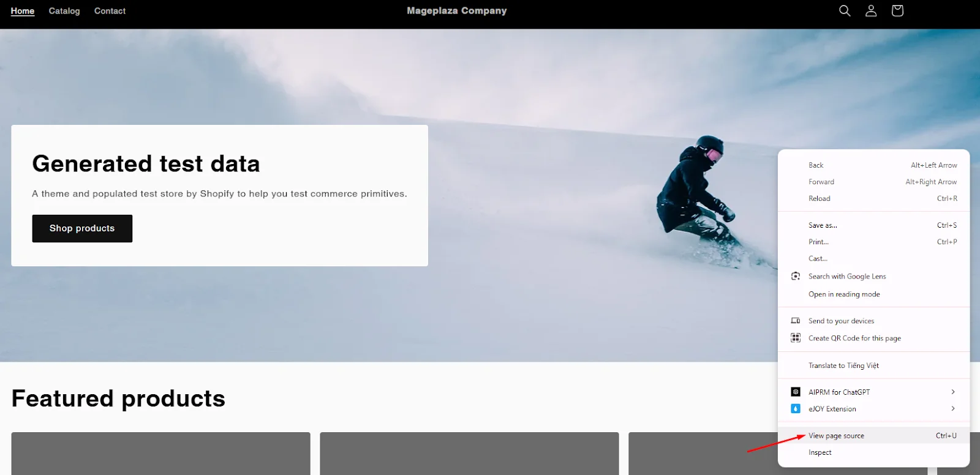Open the shopping cart icon
Image resolution: width=980 pixels, height=475 pixels.
[897, 11]
